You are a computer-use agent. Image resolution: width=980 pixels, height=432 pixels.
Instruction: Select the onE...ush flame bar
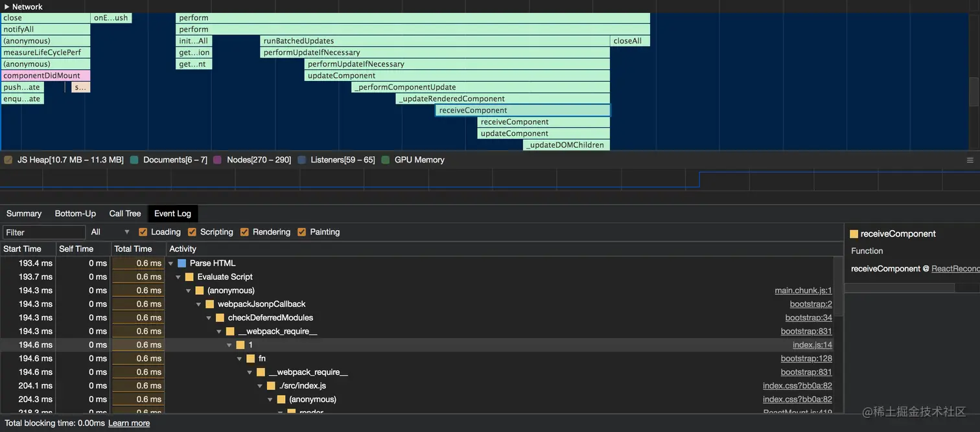click(x=111, y=18)
